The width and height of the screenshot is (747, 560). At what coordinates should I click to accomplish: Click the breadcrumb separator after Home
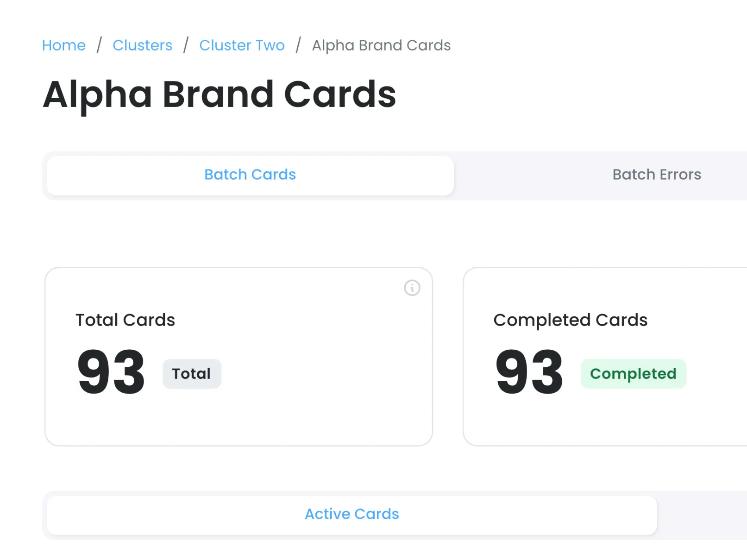(99, 45)
